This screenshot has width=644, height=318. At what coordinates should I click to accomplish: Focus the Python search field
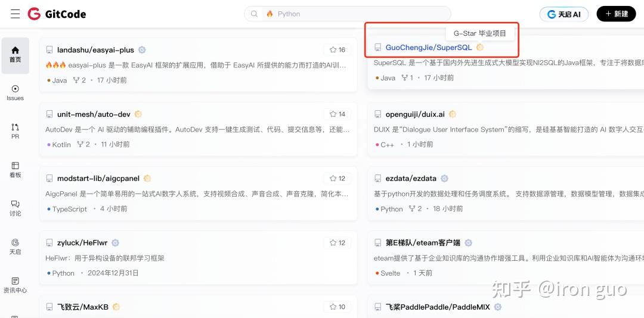coord(348,14)
